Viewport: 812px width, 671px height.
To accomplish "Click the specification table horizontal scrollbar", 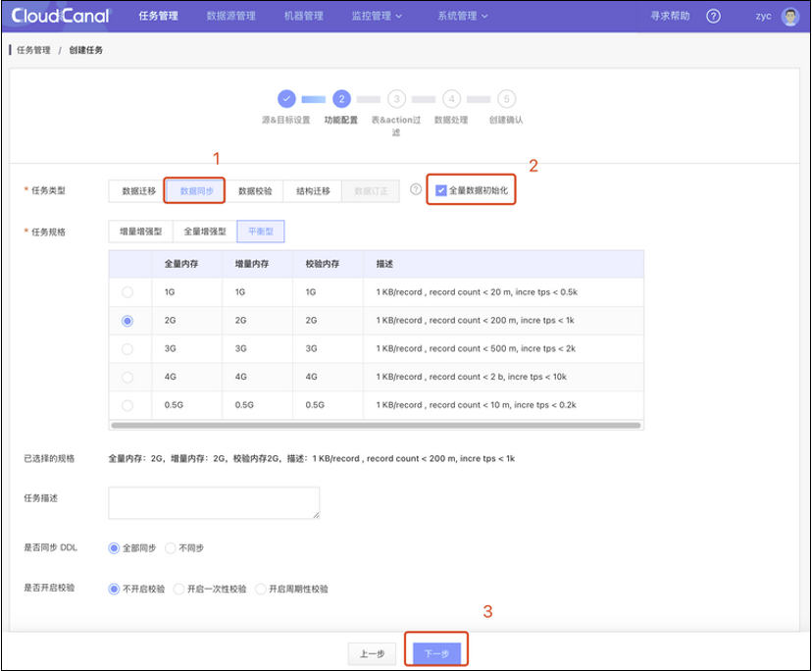I will pyautogui.click(x=376, y=426).
